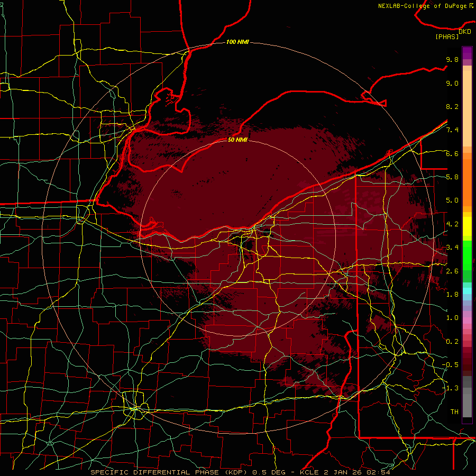The width and height of the screenshot is (476, 476).
Task: Click the TH threshold label
Action: pyautogui.click(x=454, y=411)
